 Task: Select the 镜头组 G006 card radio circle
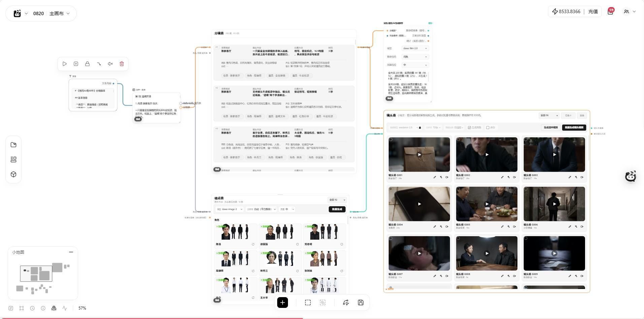click(526, 189)
